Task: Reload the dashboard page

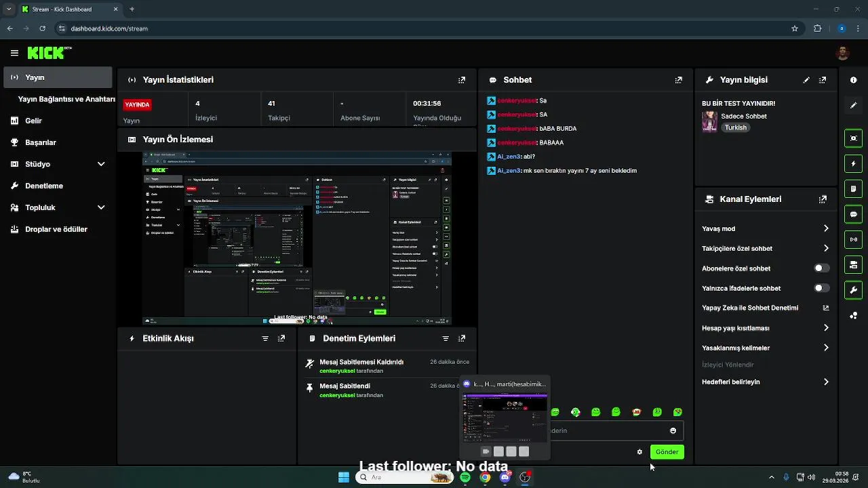Action: 42,28
